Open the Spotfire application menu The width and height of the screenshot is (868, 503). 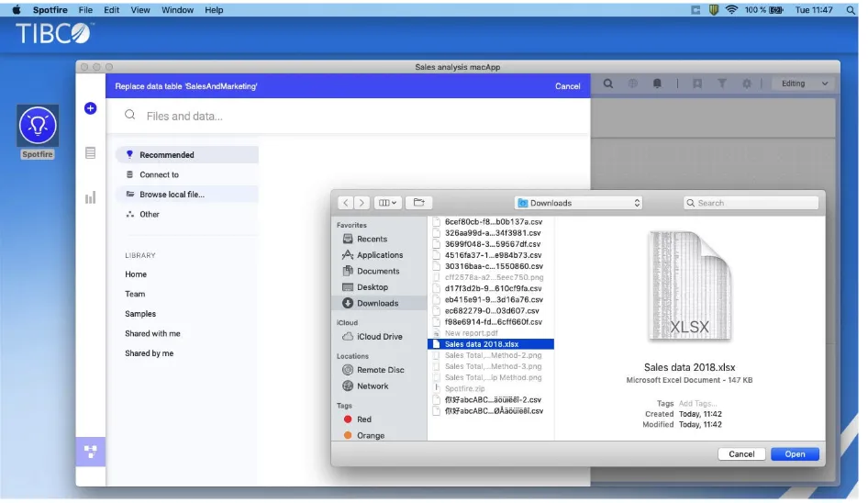(x=50, y=10)
